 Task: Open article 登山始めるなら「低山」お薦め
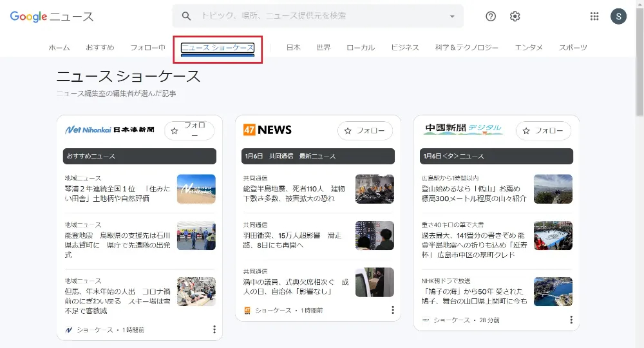473,193
